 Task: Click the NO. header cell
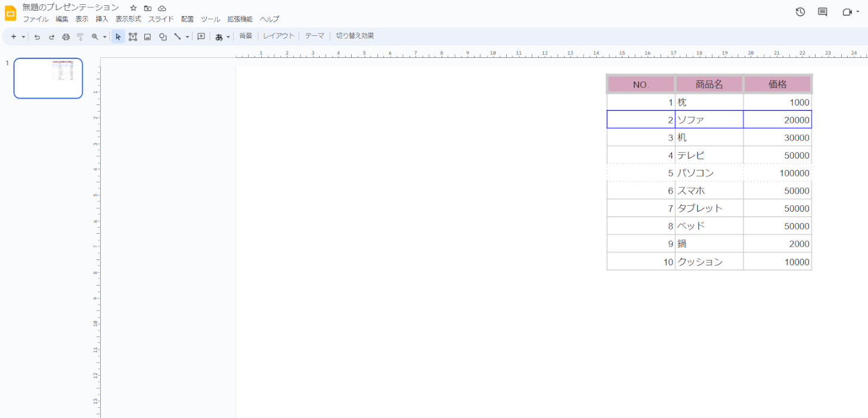641,85
